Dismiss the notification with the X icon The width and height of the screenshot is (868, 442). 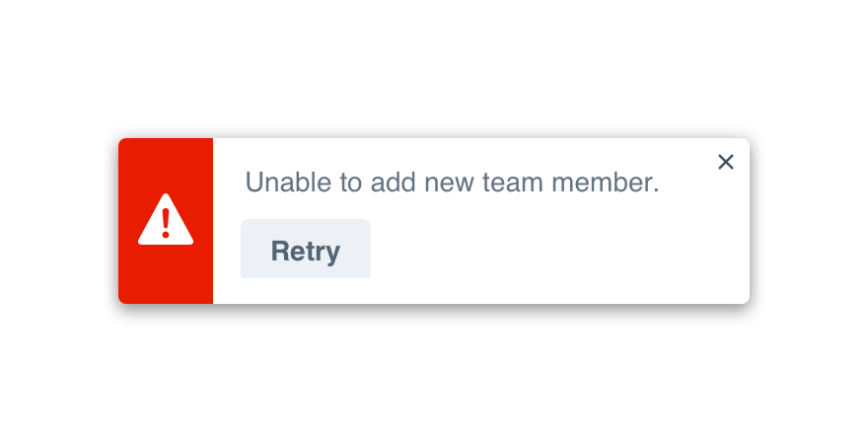click(x=726, y=162)
